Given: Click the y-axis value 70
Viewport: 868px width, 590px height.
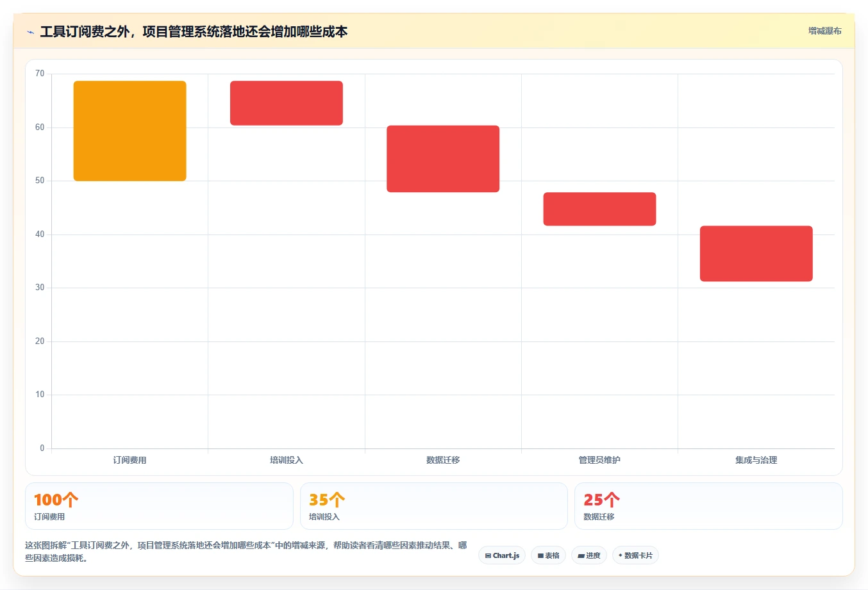Looking at the screenshot, I should pos(40,74).
